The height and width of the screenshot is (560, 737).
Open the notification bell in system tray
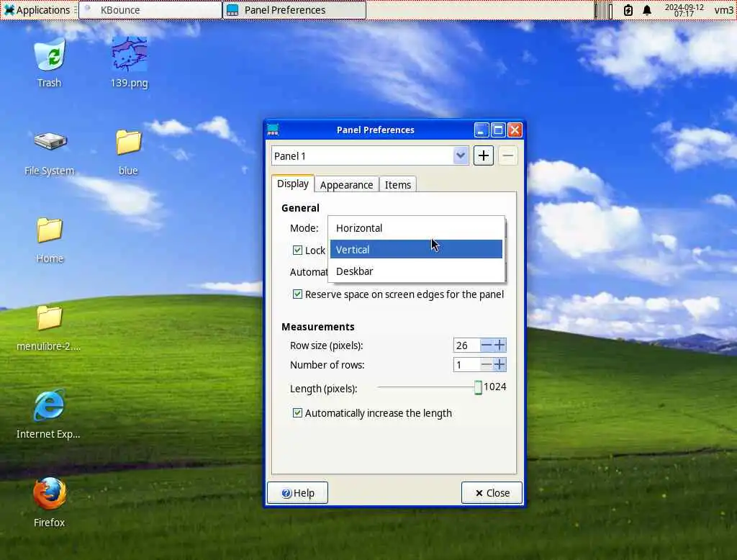tap(647, 10)
